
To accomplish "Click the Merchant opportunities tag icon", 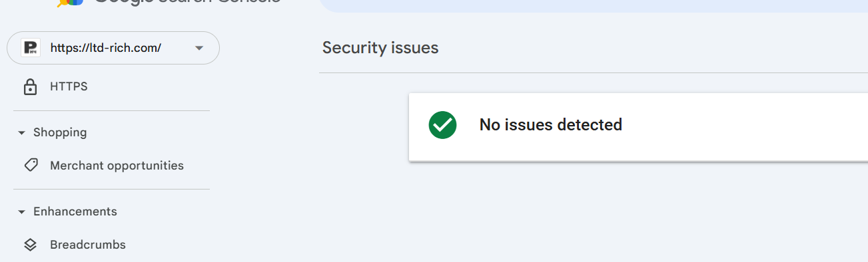I will [x=31, y=166].
